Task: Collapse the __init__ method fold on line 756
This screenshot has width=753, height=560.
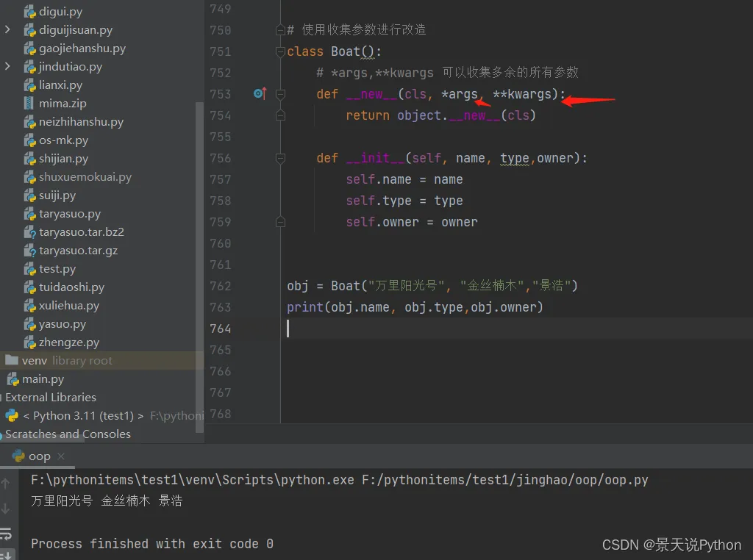Action: [280, 158]
